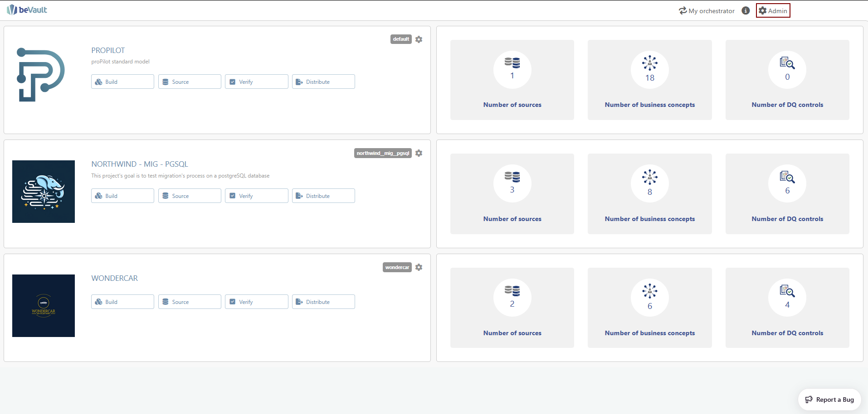Open Distribute for PROPILOT
Screen dimensions: 868x414
click(x=323, y=82)
